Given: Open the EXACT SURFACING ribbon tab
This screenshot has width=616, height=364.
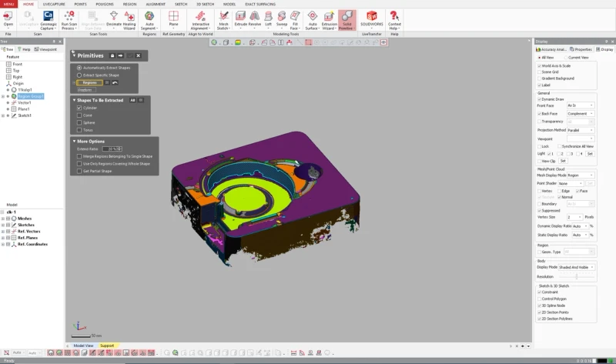Looking at the screenshot, I should click(x=260, y=5).
